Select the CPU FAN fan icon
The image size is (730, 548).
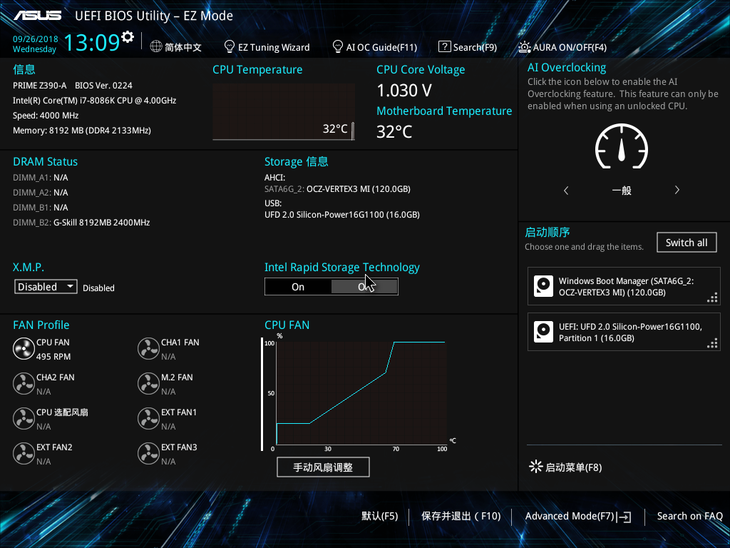click(x=23, y=349)
